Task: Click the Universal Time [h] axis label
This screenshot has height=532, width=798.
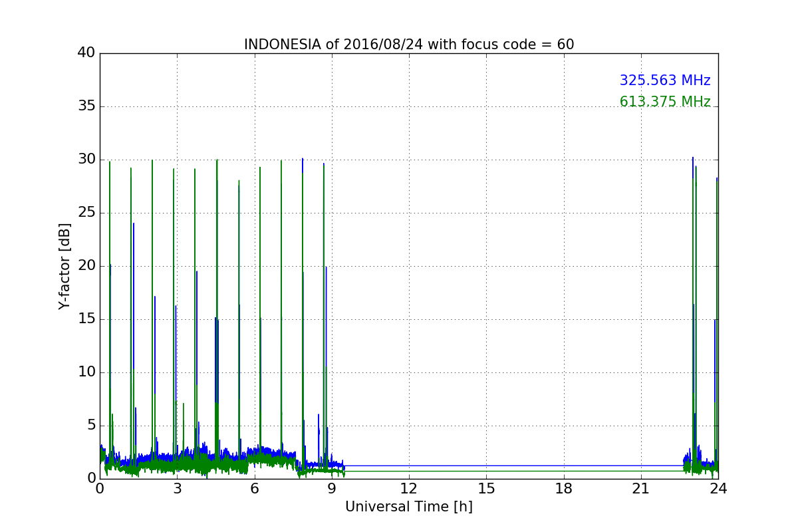Action: click(x=409, y=507)
